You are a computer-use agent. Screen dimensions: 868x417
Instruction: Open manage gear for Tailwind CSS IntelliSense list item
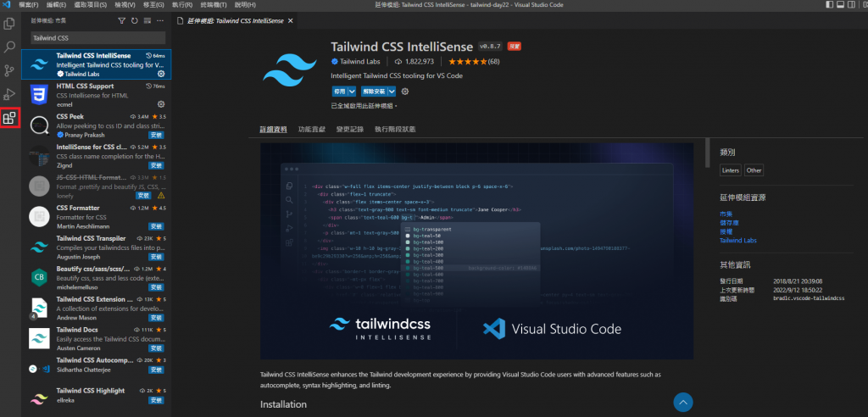click(161, 74)
